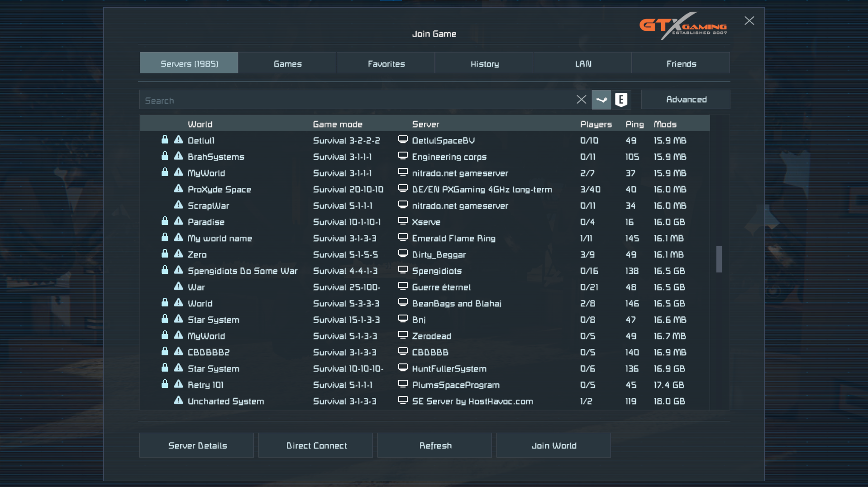Click the Join World button
Screen dimensions: 868x487
554,445
